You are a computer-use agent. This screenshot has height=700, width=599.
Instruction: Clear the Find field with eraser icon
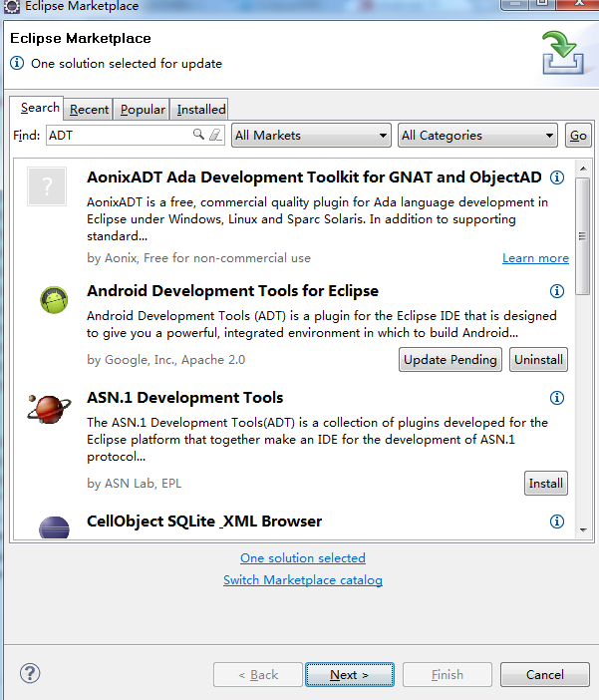pos(215,135)
